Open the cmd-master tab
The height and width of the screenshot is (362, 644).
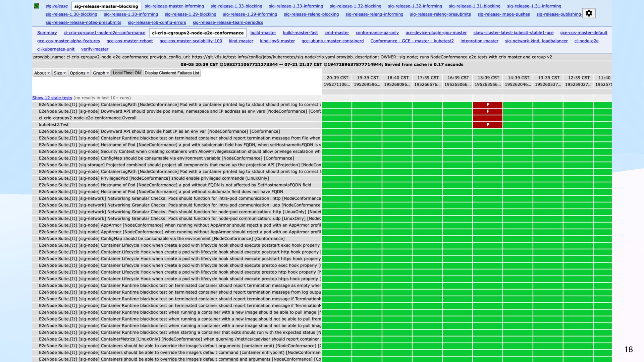(337, 33)
